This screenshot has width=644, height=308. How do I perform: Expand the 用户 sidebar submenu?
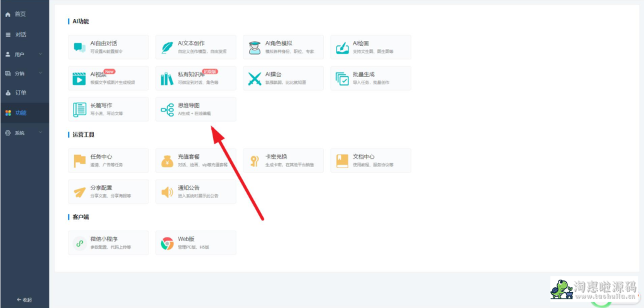tap(24, 54)
